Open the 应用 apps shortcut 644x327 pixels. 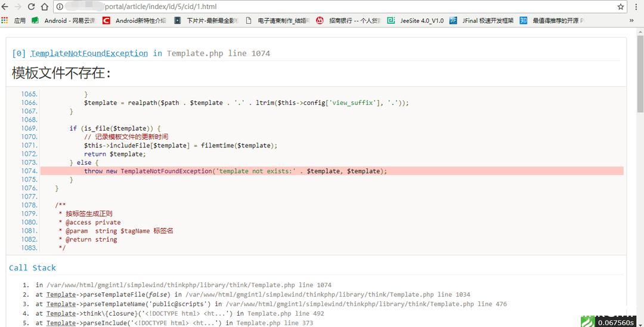(14, 20)
